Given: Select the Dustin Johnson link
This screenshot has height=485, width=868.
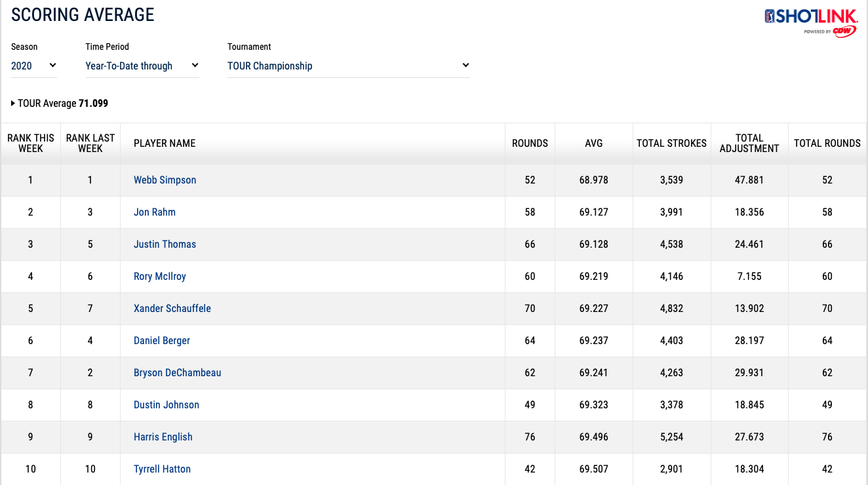Looking at the screenshot, I should [x=167, y=405].
